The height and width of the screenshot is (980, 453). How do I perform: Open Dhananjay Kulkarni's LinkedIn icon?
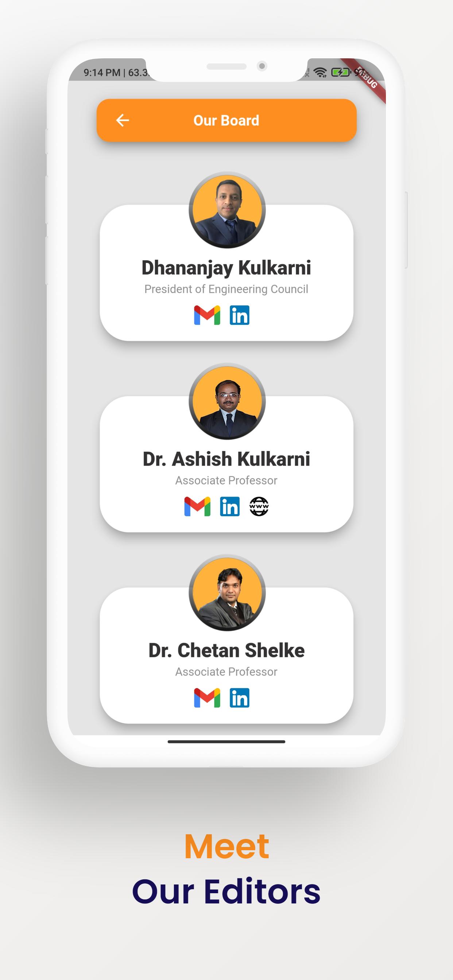click(239, 315)
